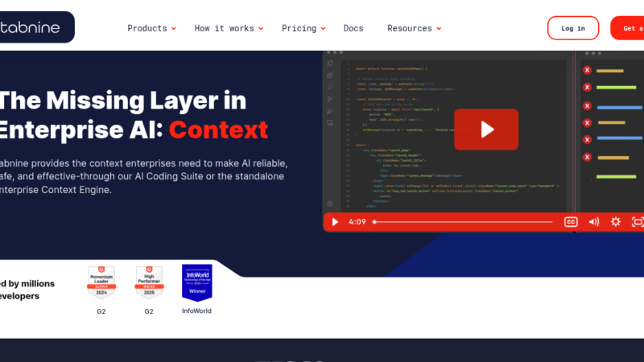Click the 4:09 video duration text
Screen dimensions: 644x362
(357, 222)
